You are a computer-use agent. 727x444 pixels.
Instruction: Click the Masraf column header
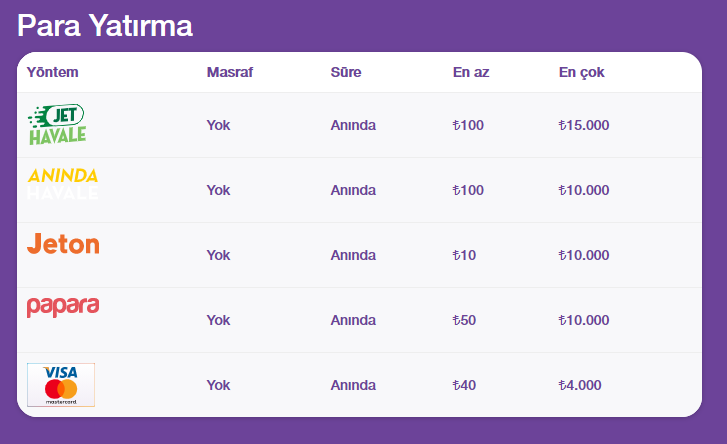tap(230, 72)
